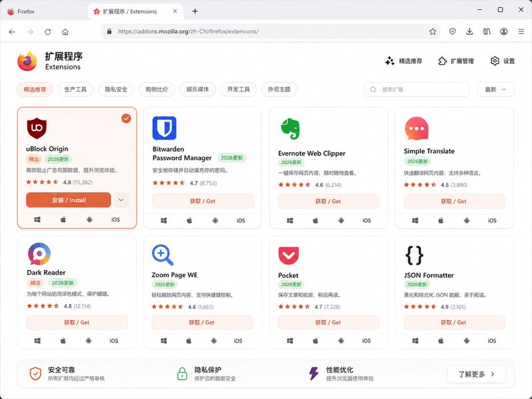Click the Windows platform icon under uBlock Origin

(x=37, y=219)
